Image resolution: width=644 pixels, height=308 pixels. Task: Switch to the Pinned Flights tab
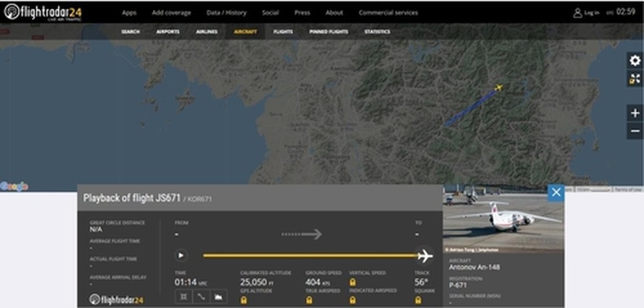click(329, 32)
